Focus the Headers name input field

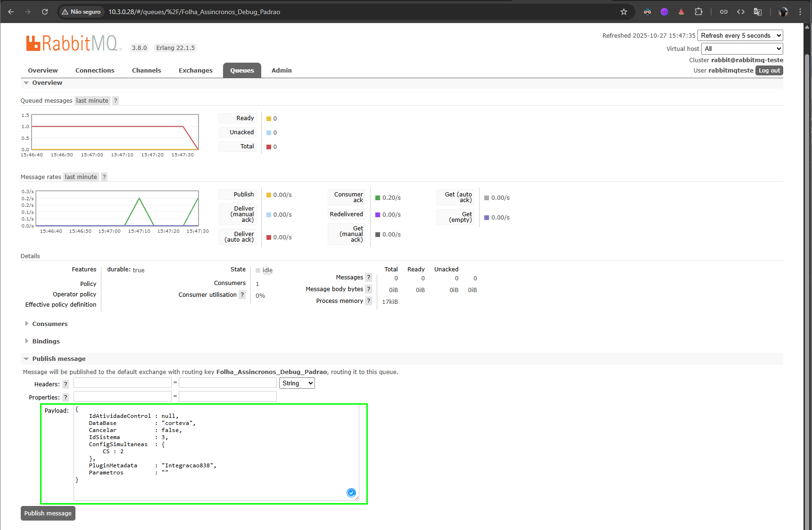[x=123, y=383]
